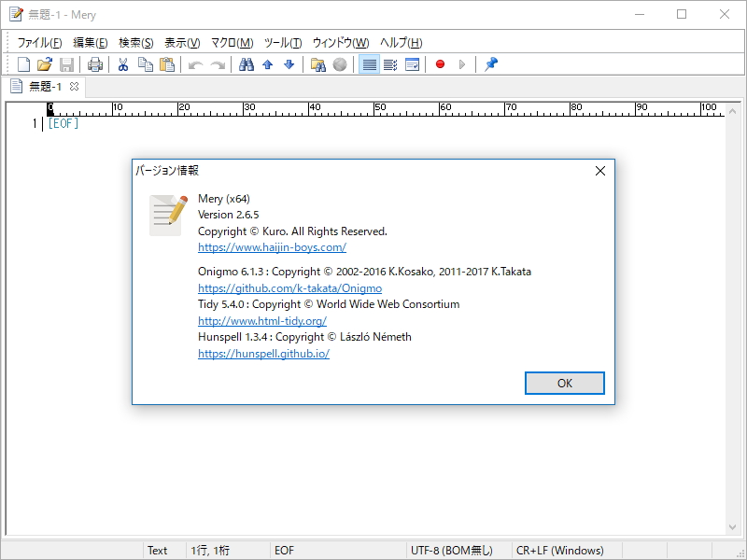Click the Copy toolbar icon
This screenshot has height=560, width=747.
(146, 64)
